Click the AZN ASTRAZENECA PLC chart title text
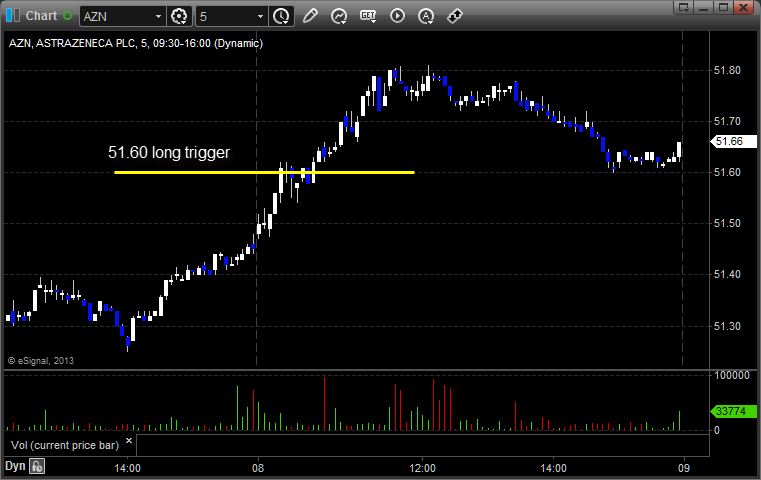 pyautogui.click(x=136, y=43)
